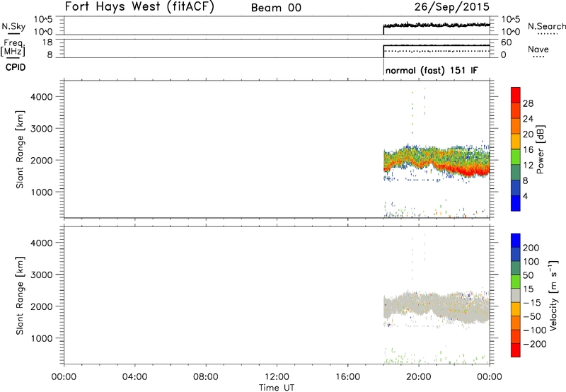Click the blue top of the velocity color bar
The height and width of the screenshot is (392, 566).
point(516,241)
